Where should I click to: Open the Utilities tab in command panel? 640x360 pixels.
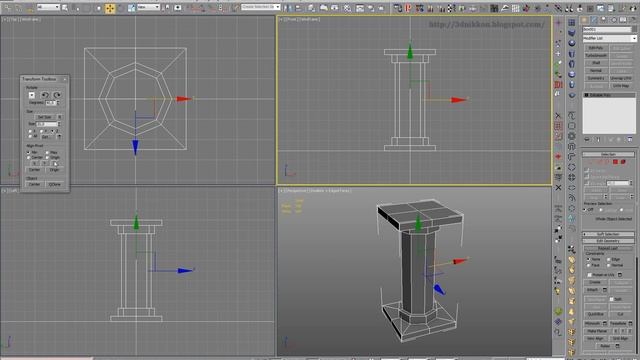pyautogui.click(x=632, y=20)
